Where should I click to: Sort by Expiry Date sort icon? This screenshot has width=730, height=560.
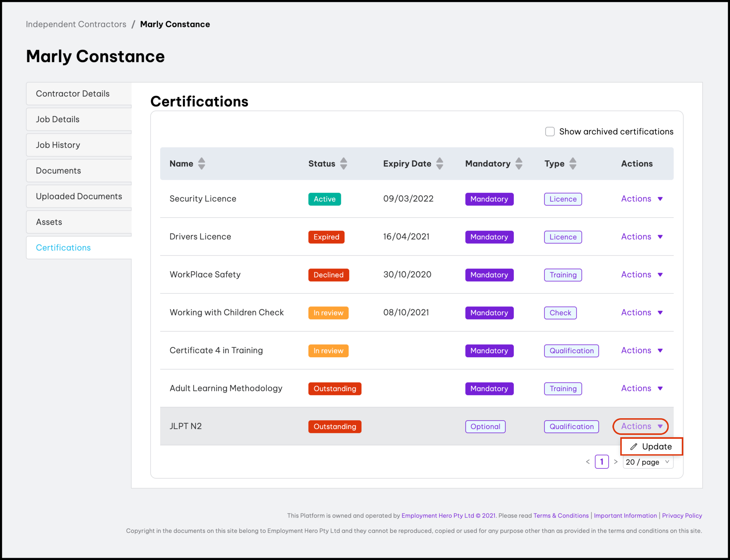[x=439, y=164]
